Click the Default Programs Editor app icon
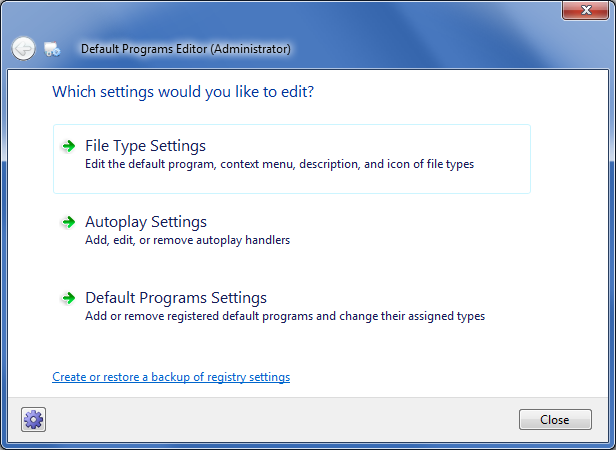The width and height of the screenshot is (616, 450). 53,49
